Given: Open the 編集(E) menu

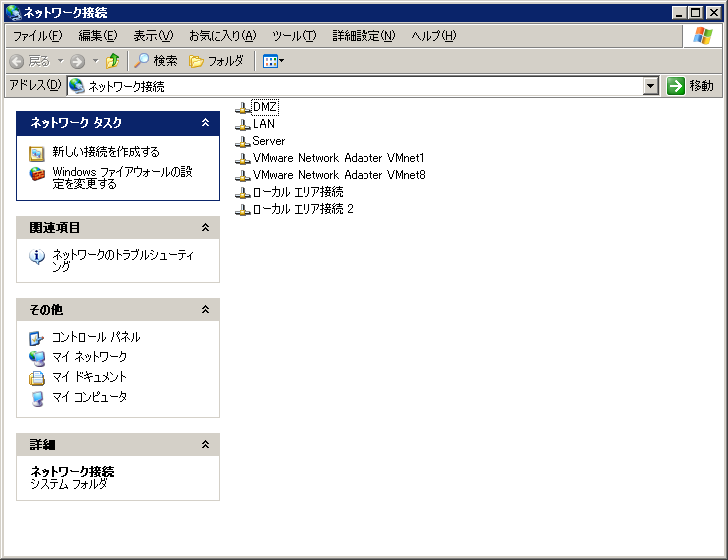Looking at the screenshot, I should tap(98, 36).
